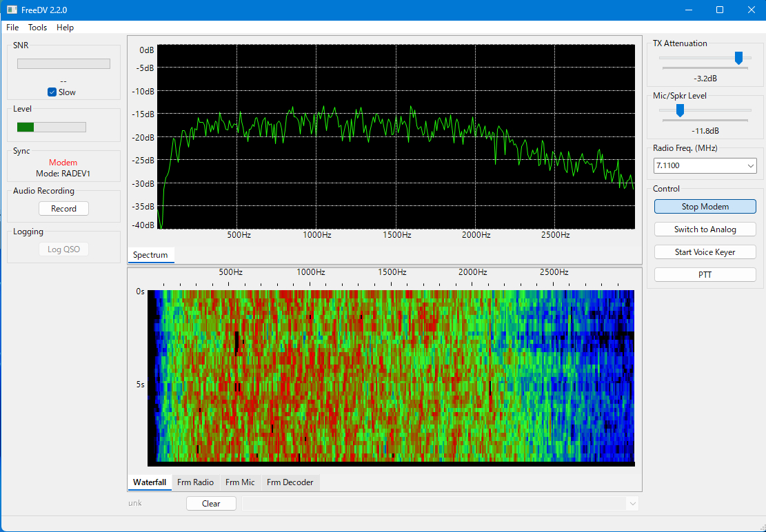766x532 pixels.
Task: Switch to the Frm Radio tab
Action: coord(195,482)
